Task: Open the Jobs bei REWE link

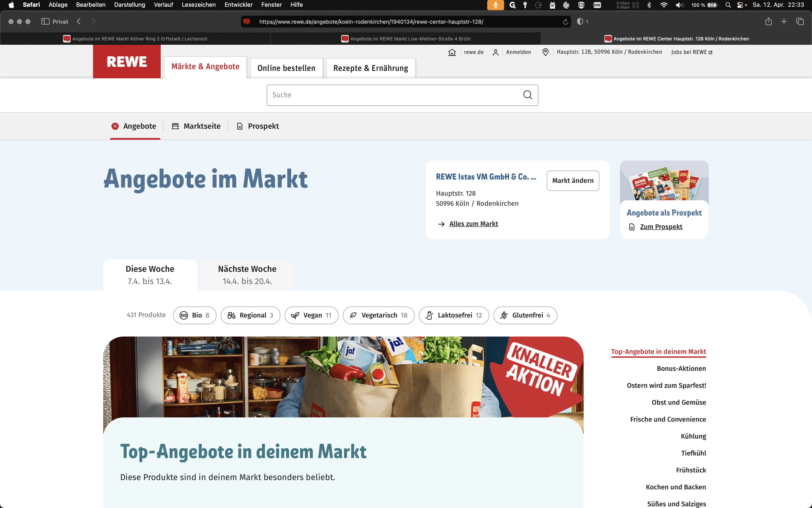Action: (x=691, y=52)
